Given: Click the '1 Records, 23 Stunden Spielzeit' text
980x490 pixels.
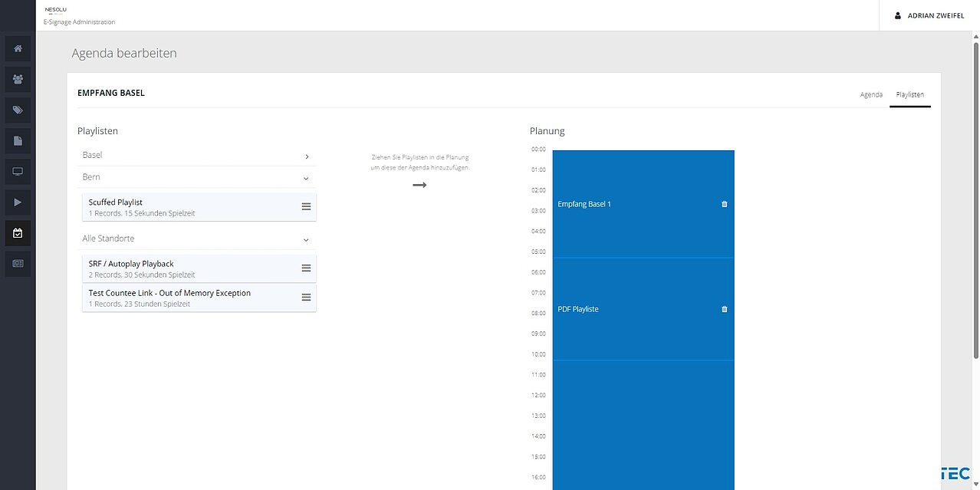Looking at the screenshot, I should [140, 304].
